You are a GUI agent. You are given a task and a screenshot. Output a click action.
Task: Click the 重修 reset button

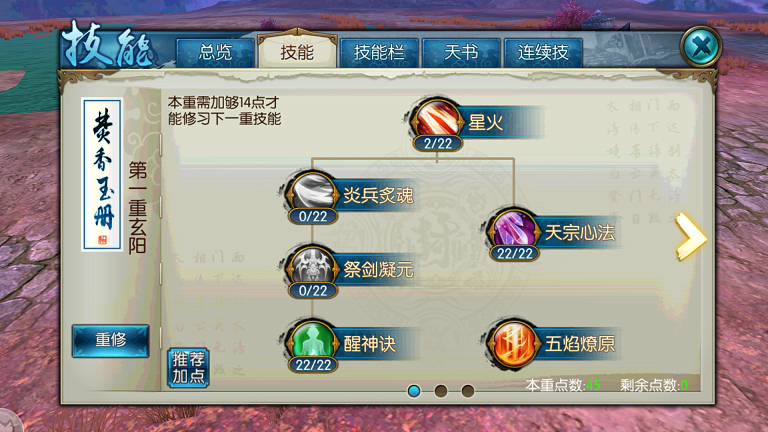pyautogui.click(x=111, y=340)
